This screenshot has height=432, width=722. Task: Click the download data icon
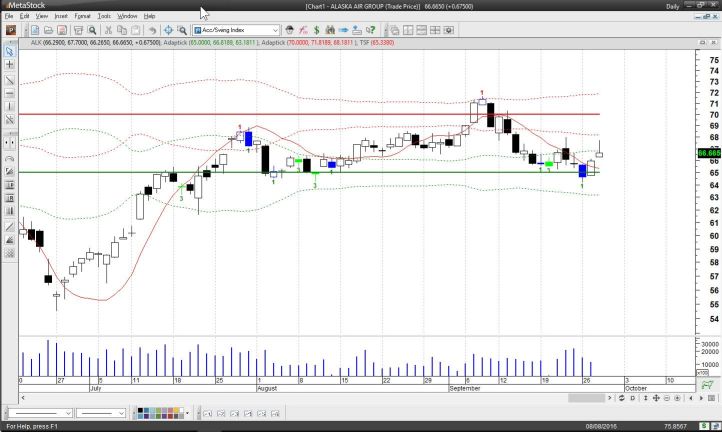[357, 30]
